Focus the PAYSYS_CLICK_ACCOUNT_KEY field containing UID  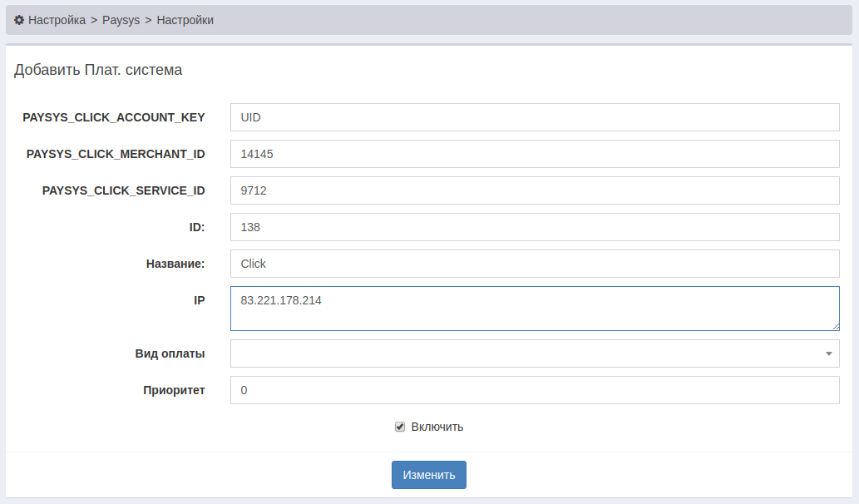(x=534, y=117)
